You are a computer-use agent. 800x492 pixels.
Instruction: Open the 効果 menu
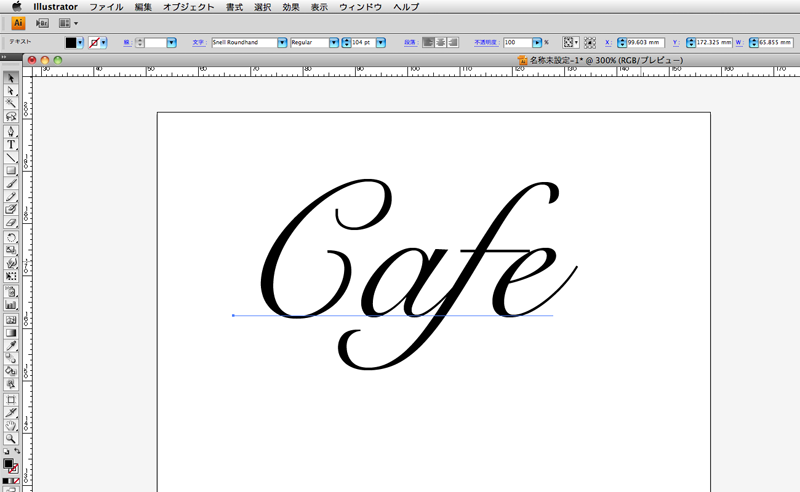click(x=291, y=7)
